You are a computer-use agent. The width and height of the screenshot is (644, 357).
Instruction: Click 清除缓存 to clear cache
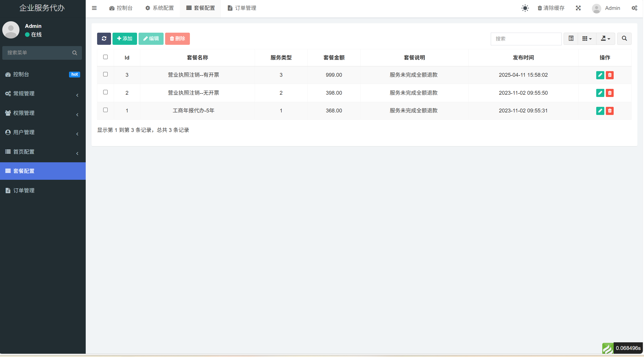pos(551,8)
